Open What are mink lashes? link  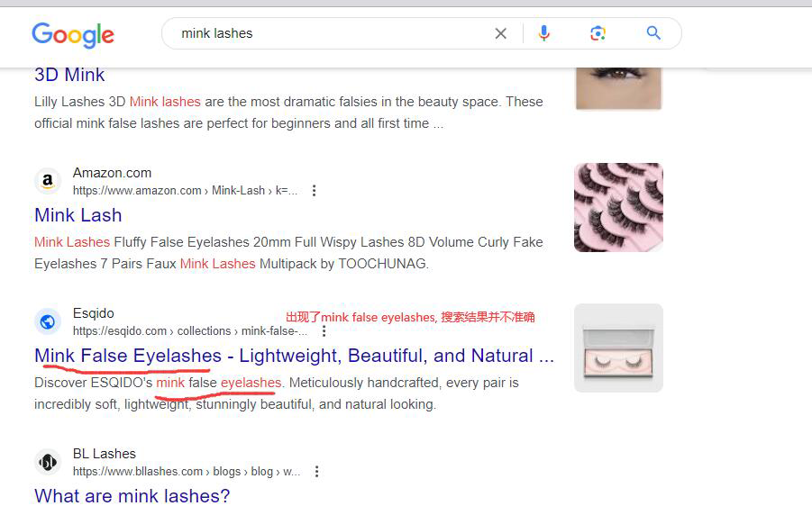tap(132, 496)
